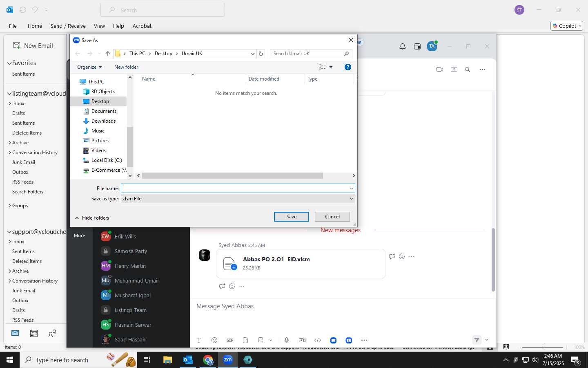This screenshot has width=588, height=368.
Task: Open Chrome from the Windows taskbar
Action: 208,360
